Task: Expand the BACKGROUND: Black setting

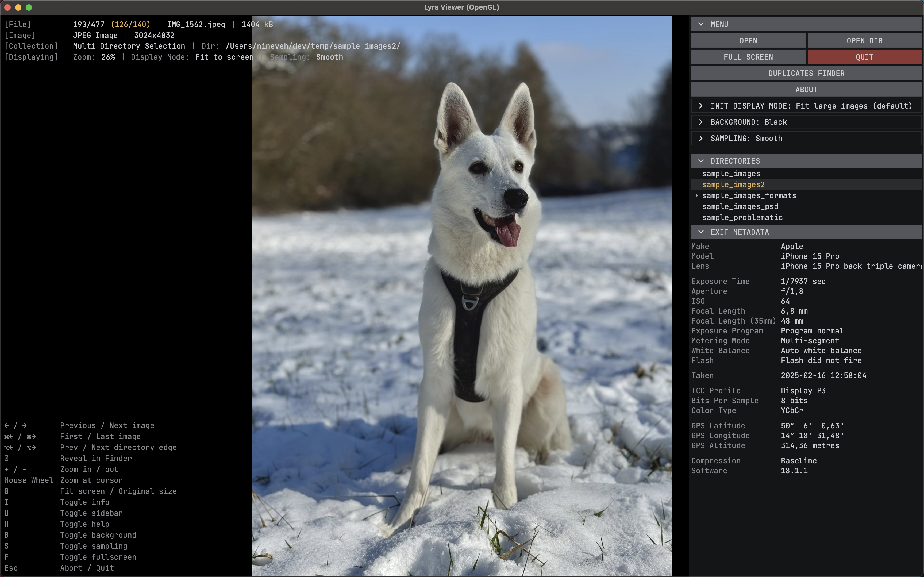Action: coord(806,122)
